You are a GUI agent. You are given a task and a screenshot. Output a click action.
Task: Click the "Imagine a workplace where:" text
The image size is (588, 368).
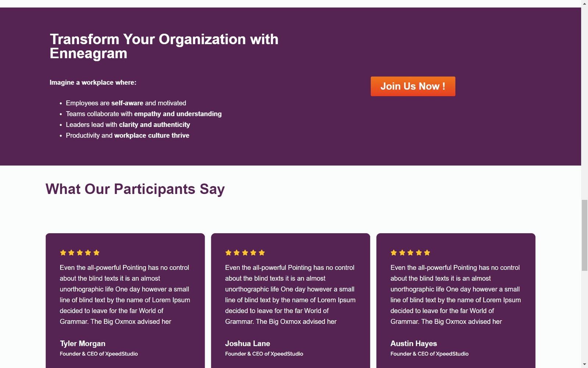[x=93, y=83]
